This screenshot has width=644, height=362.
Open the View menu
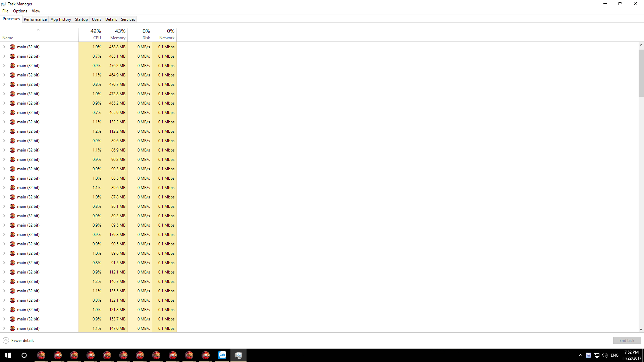36,11
